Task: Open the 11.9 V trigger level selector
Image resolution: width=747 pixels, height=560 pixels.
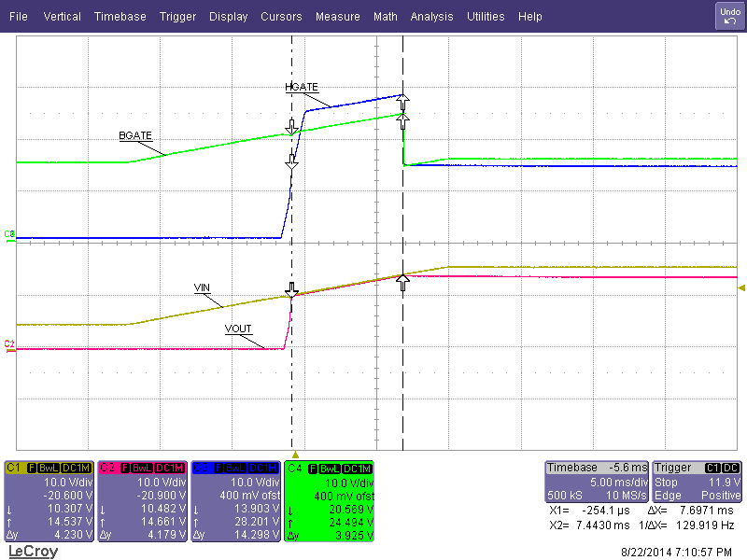Action: click(x=722, y=482)
